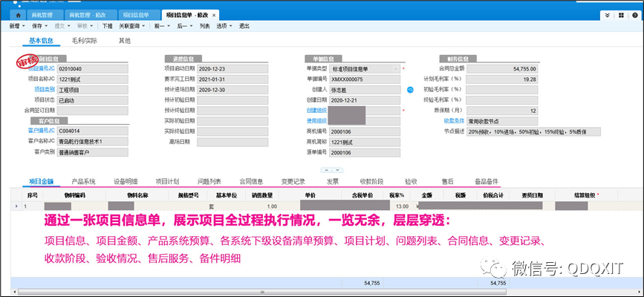Close the 项目信息单-修改 tab
This screenshot has height=297, width=644.
coord(215,15)
